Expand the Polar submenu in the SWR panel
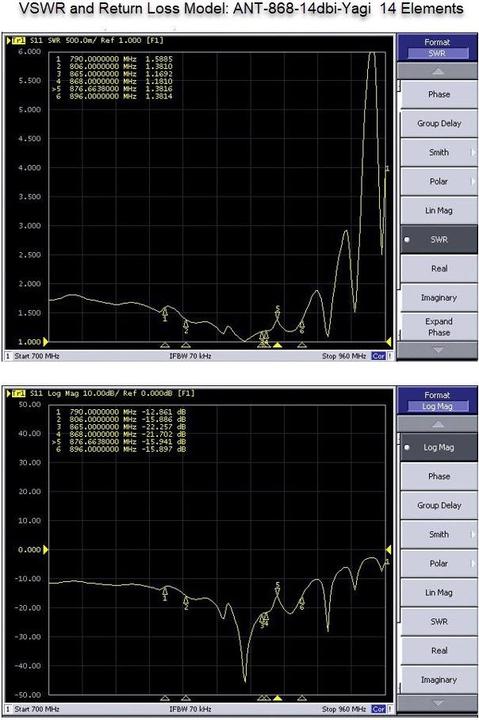The image size is (479, 720). (439, 181)
